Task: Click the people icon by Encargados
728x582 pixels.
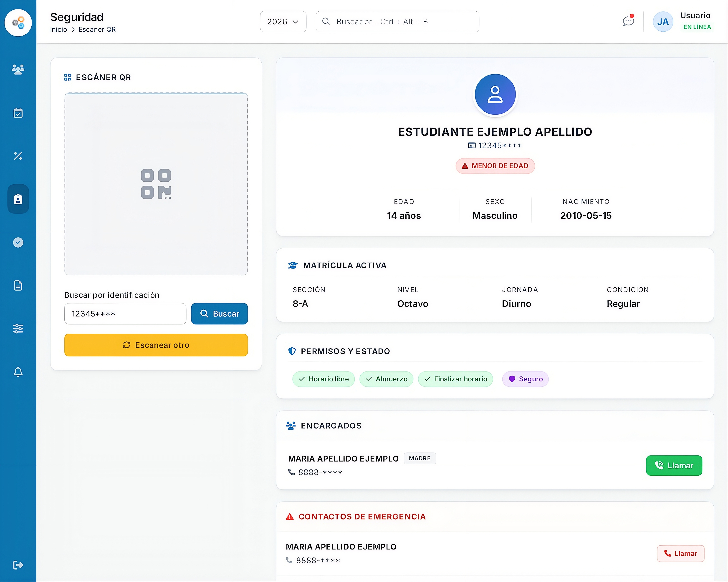Action: [x=291, y=425]
